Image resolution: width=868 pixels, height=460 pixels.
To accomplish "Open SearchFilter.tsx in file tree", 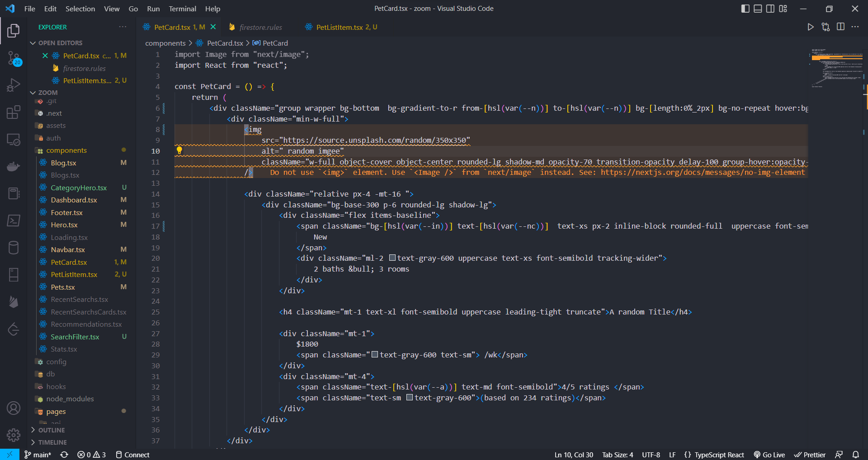I will 75,337.
